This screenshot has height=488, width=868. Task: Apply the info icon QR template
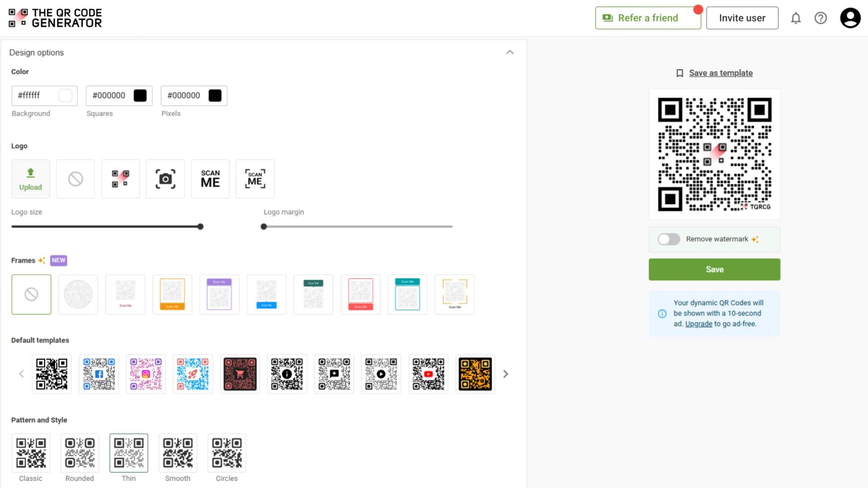(287, 374)
